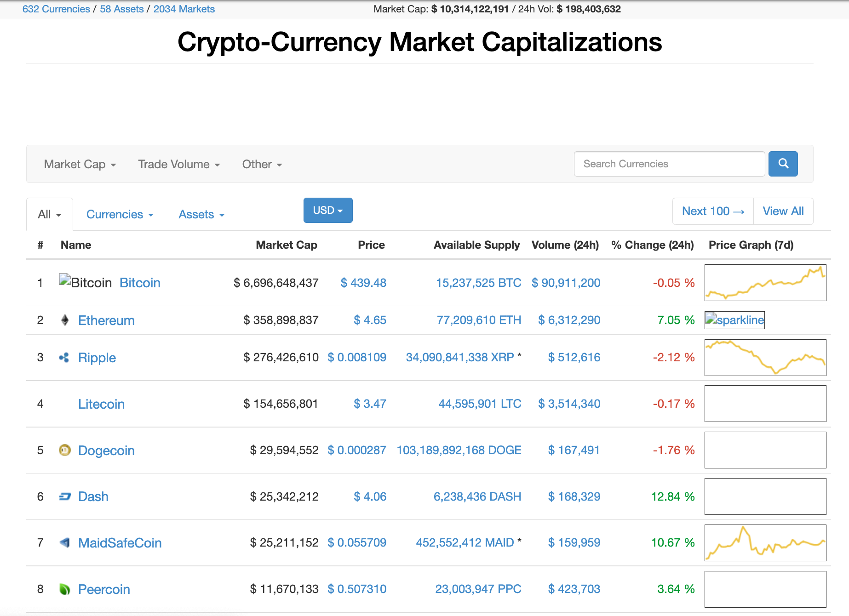Click Bitcoin volume $ 90,911,200
Screen dimensions: 849x616
pos(566,283)
